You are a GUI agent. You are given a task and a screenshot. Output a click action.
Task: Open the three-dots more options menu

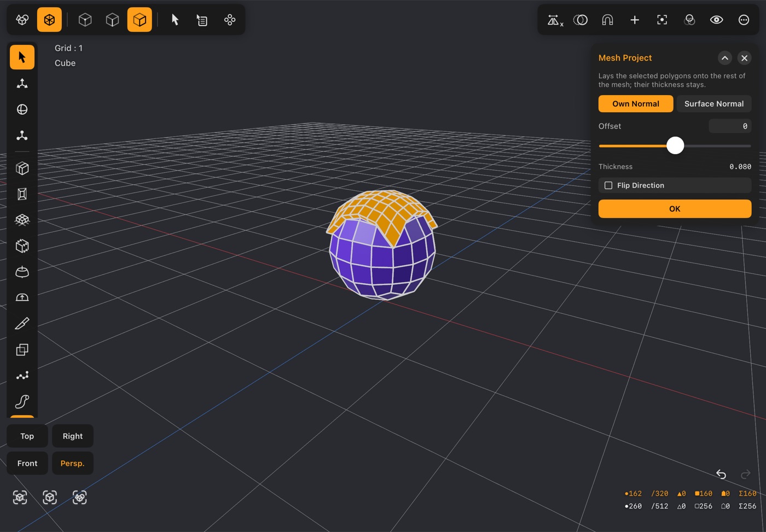tap(744, 20)
